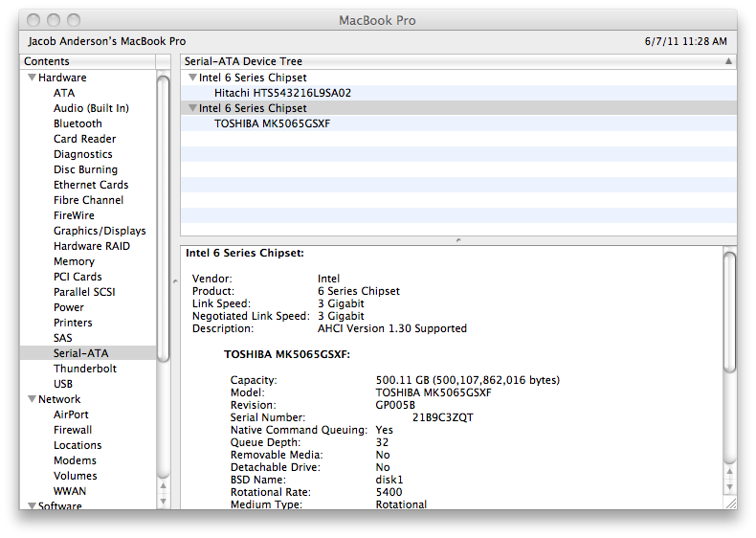Click the Product value 6 Series Chipset
Screen dimensions: 756x538
pos(359,291)
